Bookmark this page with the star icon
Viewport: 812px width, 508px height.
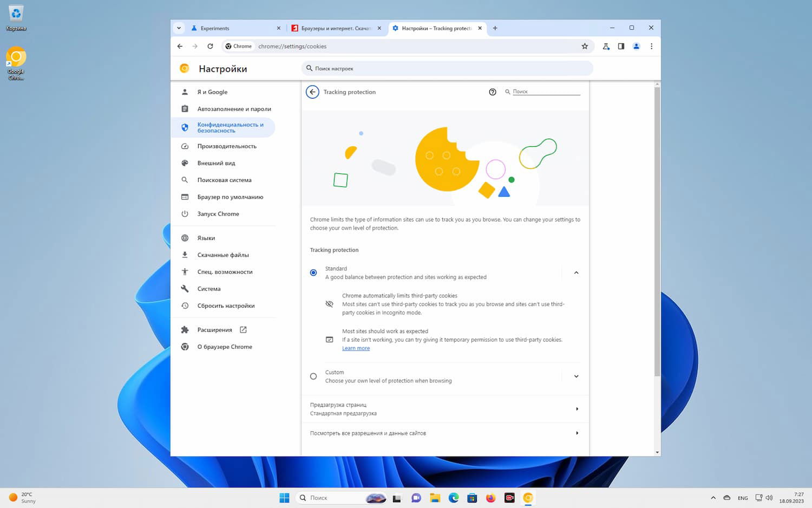[585, 47]
